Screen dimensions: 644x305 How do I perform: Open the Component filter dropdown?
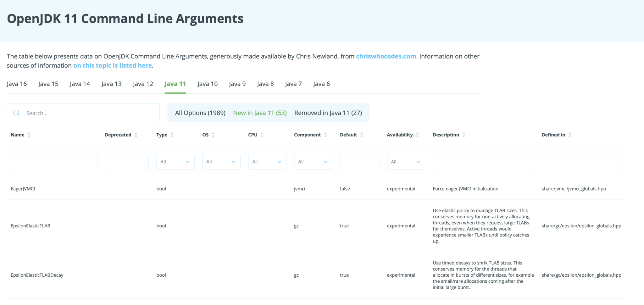pyautogui.click(x=313, y=162)
